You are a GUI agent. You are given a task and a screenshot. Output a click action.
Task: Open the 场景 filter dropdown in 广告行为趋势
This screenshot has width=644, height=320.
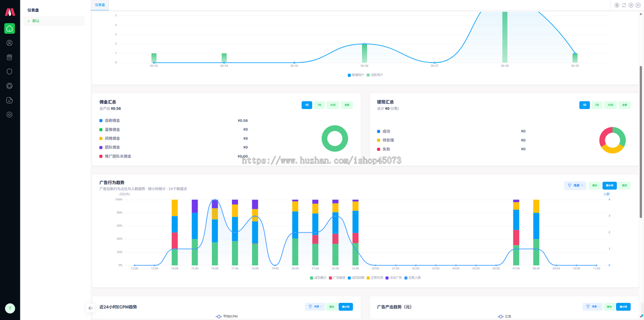coord(575,186)
